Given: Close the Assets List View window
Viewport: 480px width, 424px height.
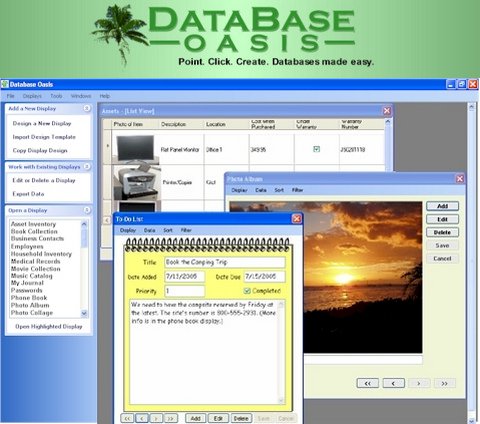Looking at the screenshot, I should 387,111.
